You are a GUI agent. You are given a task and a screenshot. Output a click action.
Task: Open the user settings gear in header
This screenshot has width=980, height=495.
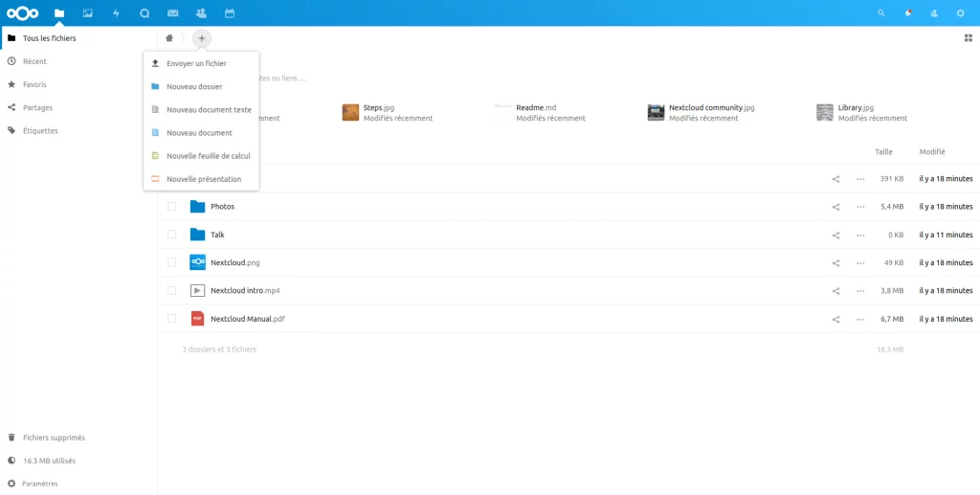tap(961, 13)
